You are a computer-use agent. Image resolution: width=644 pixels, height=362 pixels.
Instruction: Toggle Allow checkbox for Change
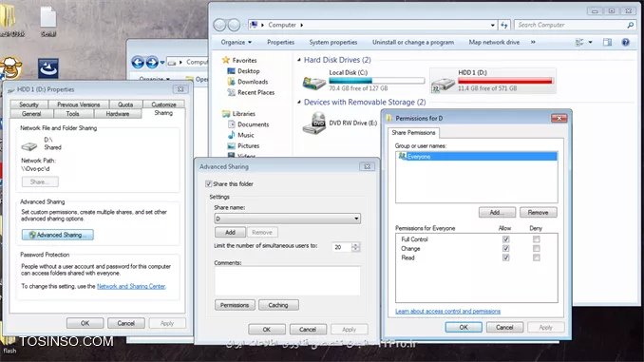[x=505, y=248]
